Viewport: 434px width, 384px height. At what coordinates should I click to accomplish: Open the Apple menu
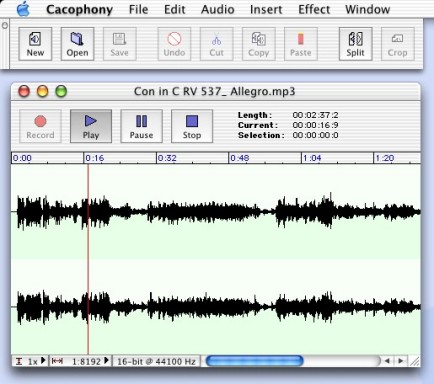23,9
